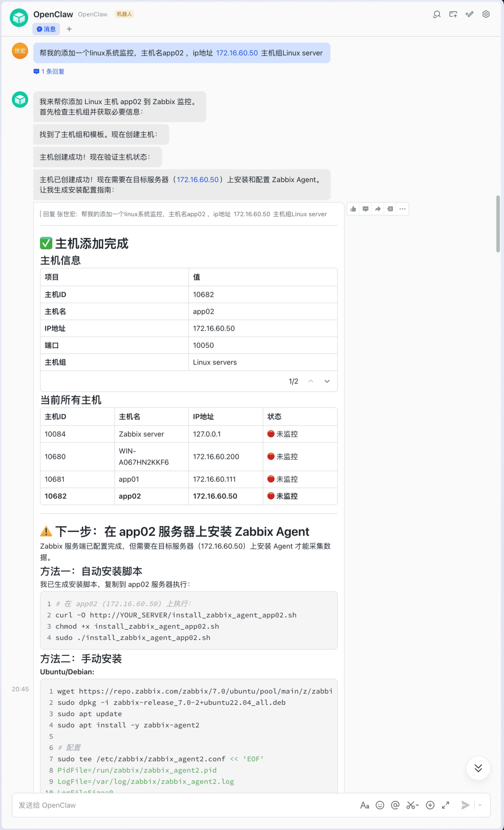
Task: Click the curl install script code block
Action: click(189, 620)
